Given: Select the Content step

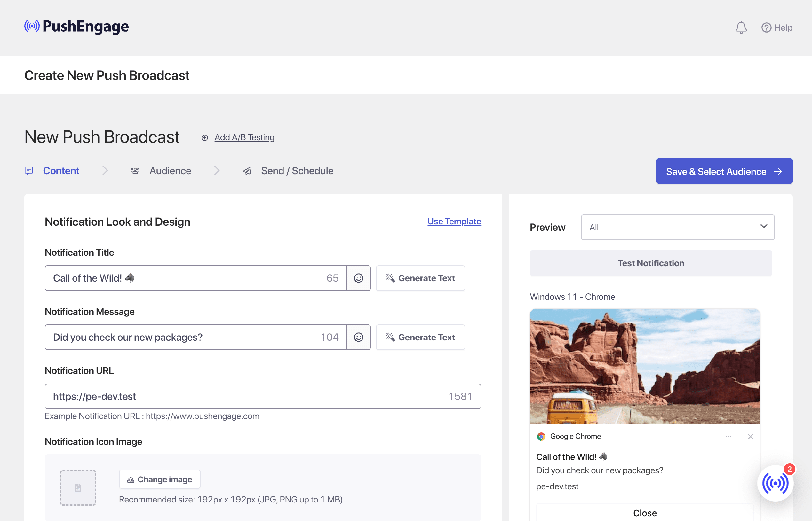Looking at the screenshot, I should pyautogui.click(x=61, y=171).
